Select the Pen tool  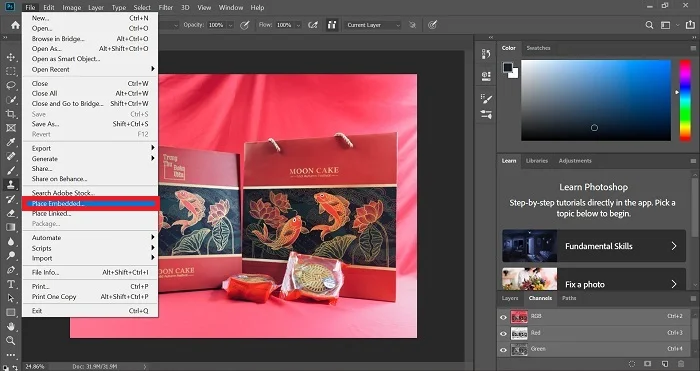click(11, 270)
